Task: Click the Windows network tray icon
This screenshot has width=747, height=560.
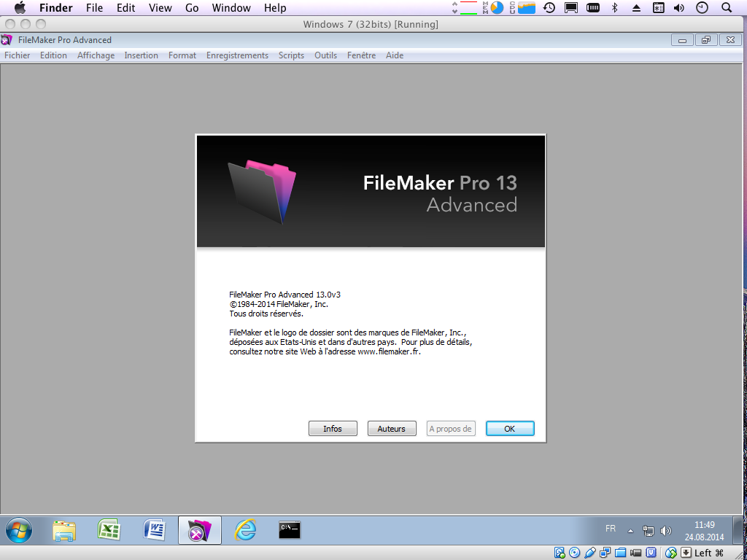Action: click(649, 531)
